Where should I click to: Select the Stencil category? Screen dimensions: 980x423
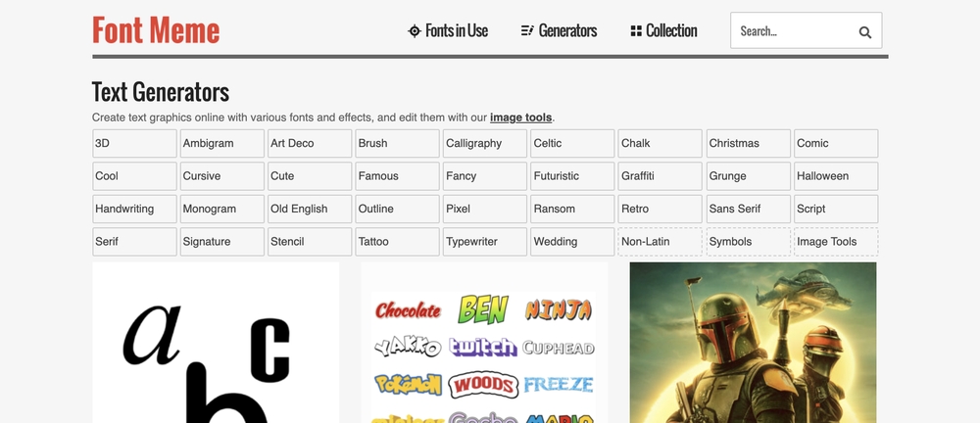coord(310,242)
